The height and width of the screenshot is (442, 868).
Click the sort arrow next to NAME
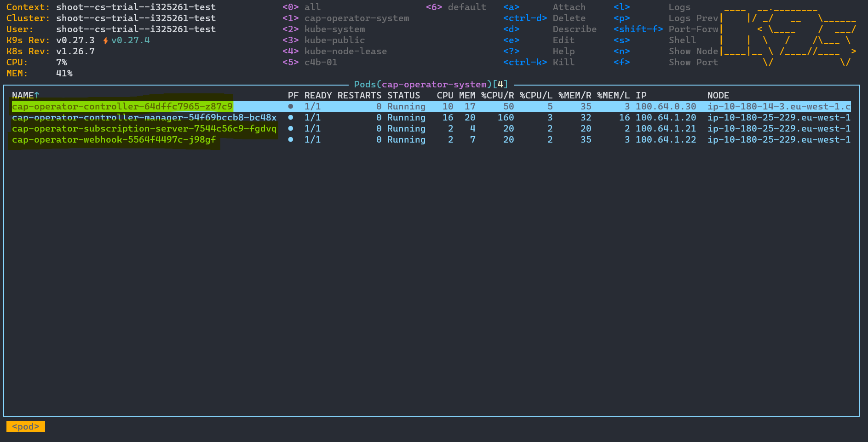click(x=37, y=95)
